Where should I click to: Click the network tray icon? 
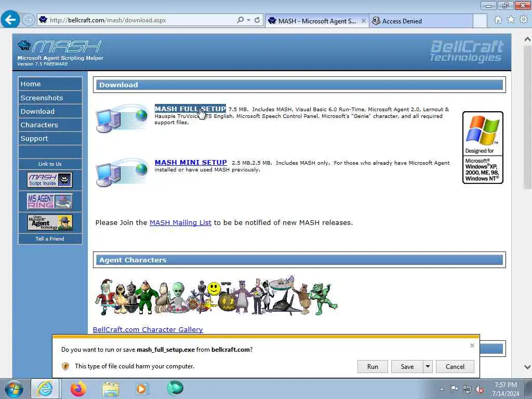tap(467, 389)
